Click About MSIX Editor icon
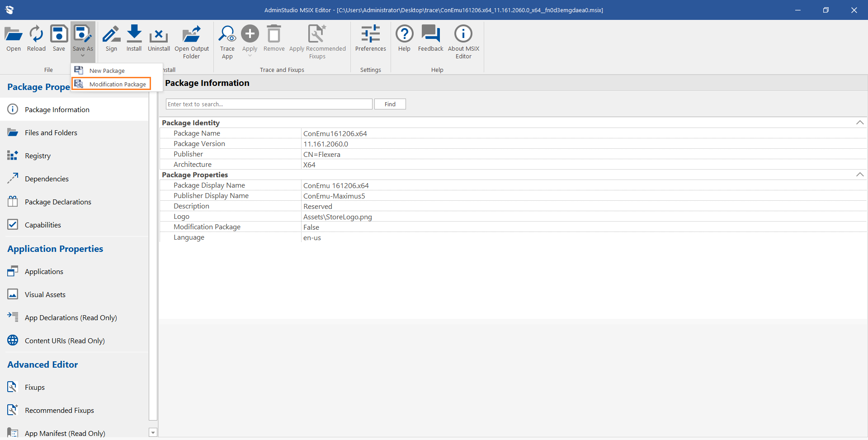This screenshot has height=440, width=868. coord(463,34)
